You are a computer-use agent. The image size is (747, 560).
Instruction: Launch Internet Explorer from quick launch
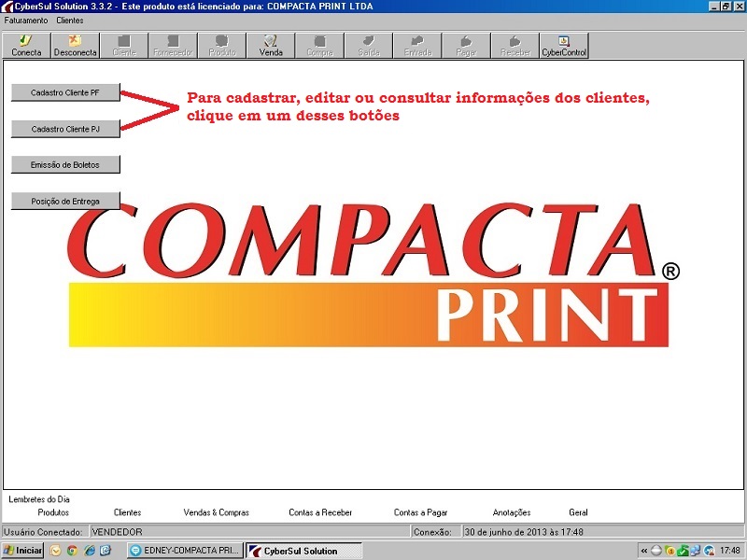pyautogui.click(x=89, y=551)
